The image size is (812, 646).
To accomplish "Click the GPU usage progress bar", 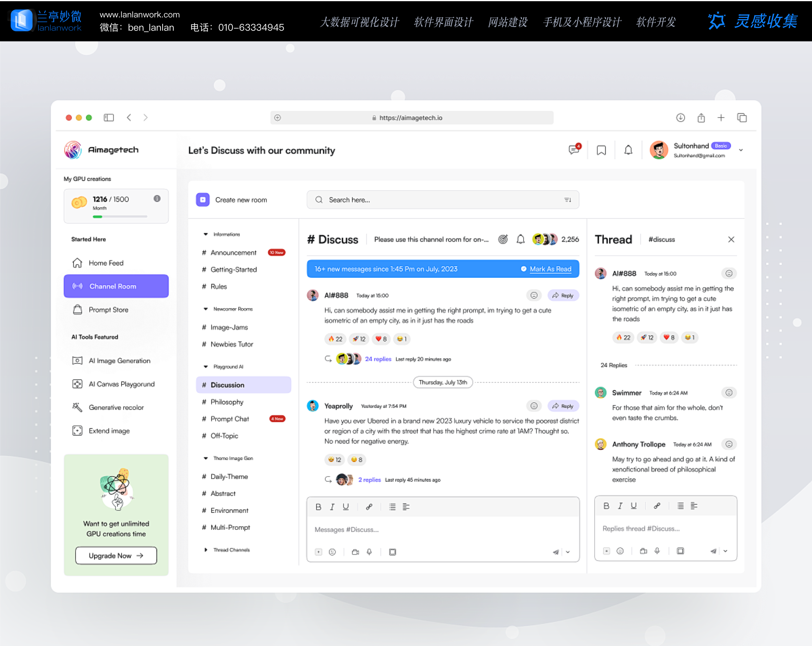I will [x=120, y=217].
